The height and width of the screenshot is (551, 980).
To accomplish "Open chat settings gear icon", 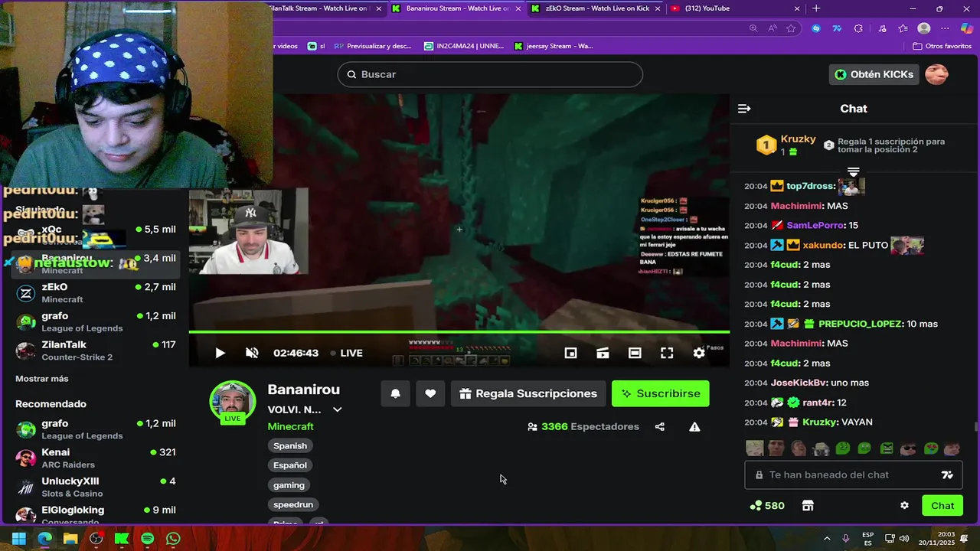I will (904, 506).
